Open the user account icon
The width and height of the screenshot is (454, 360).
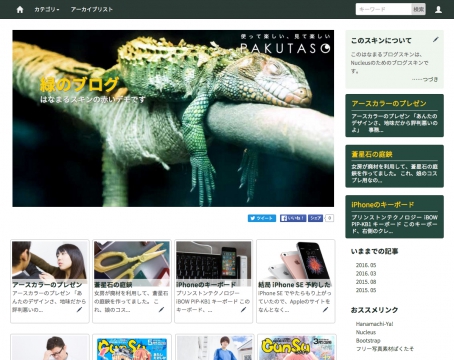(x=438, y=9)
